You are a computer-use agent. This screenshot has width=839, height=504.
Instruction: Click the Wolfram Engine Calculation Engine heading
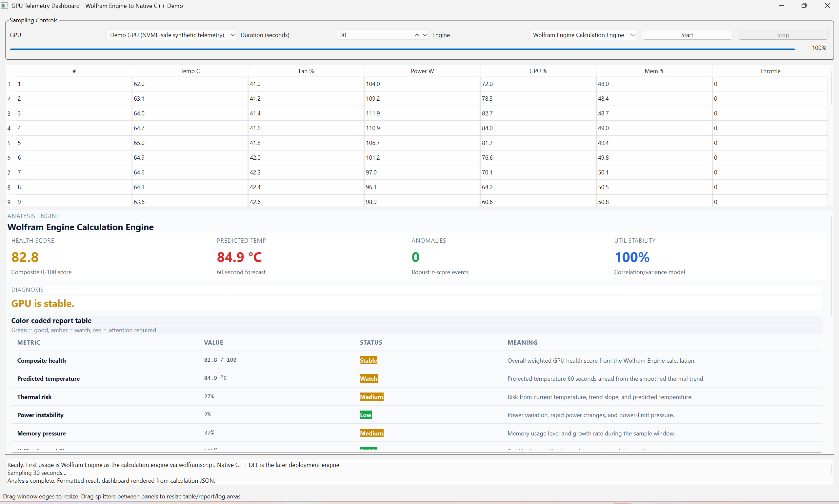click(80, 227)
